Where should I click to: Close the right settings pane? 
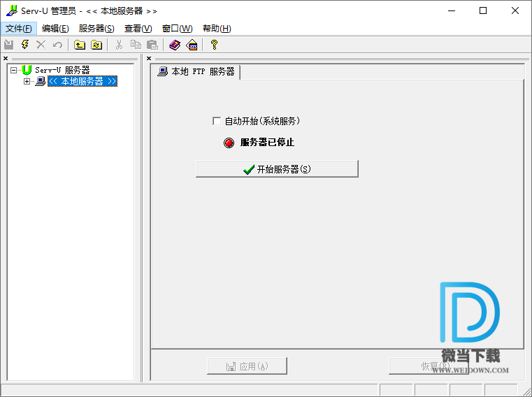pyautogui.click(x=149, y=59)
